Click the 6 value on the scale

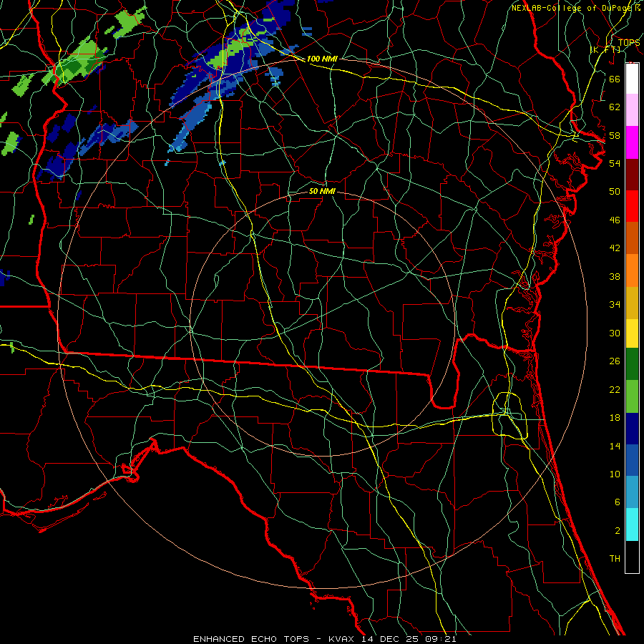pyautogui.click(x=617, y=502)
